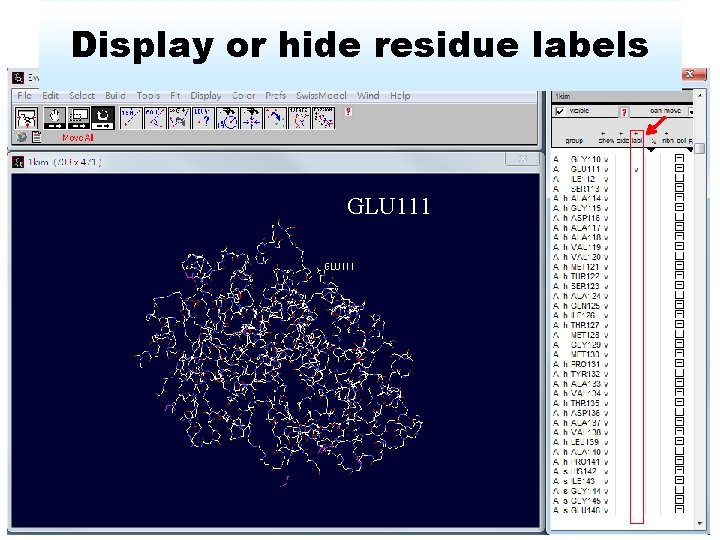Image resolution: width=720 pixels, height=540 pixels.
Task: Select the translate hand tool
Action: pyautogui.click(x=55, y=118)
